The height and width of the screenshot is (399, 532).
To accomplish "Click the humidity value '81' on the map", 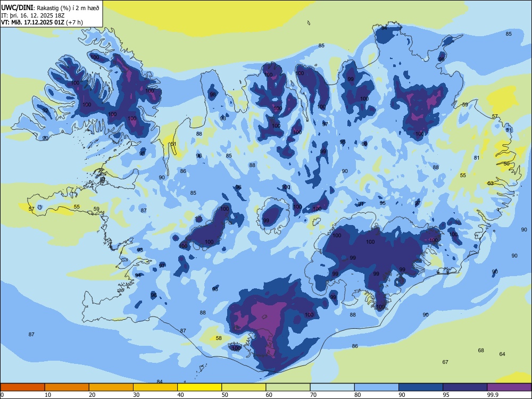I will (x=477, y=158).
